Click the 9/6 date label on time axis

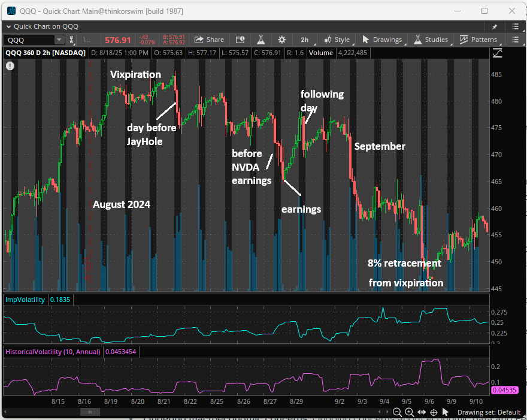pos(429,401)
